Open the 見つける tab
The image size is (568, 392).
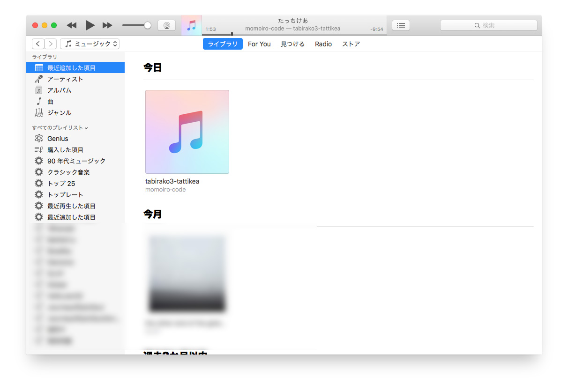[292, 44]
